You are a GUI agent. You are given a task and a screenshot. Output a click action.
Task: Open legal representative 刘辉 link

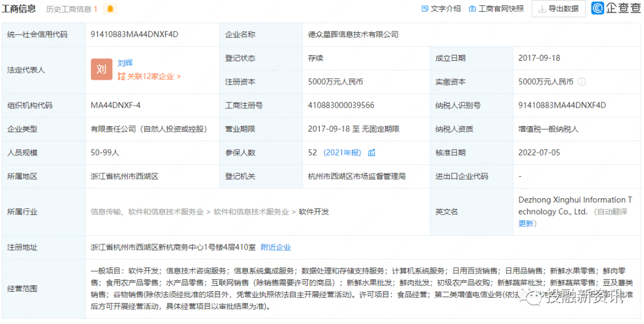(x=125, y=63)
